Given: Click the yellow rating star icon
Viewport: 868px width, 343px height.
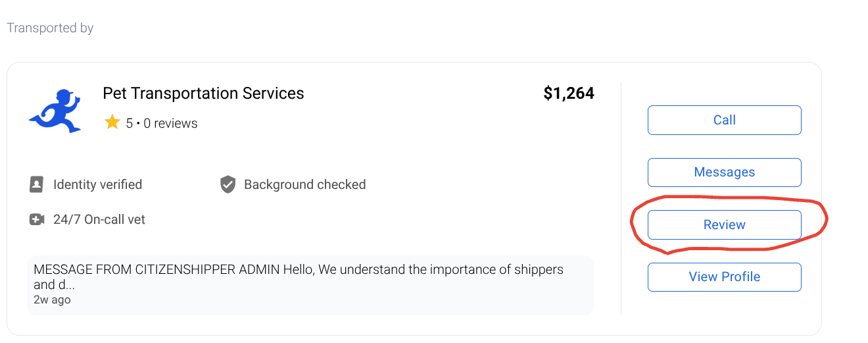Looking at the screenshot, I should pyautogui.click(x=112, y=122).
